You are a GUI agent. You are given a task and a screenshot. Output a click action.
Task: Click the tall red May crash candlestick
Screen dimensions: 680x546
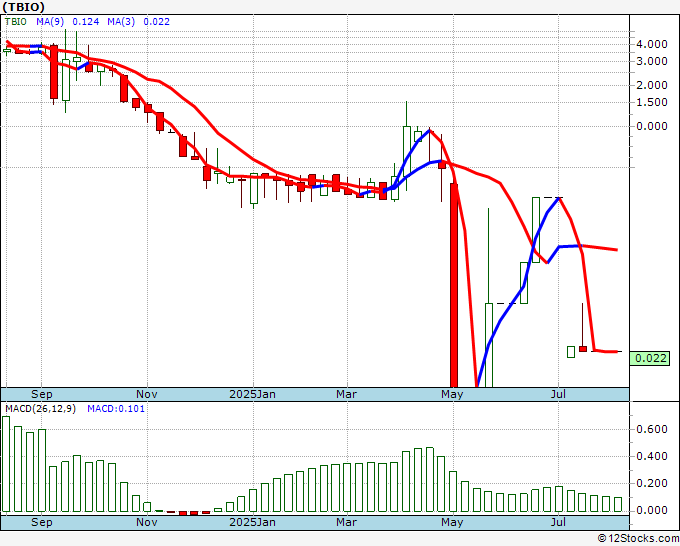(x=454, y=284)
